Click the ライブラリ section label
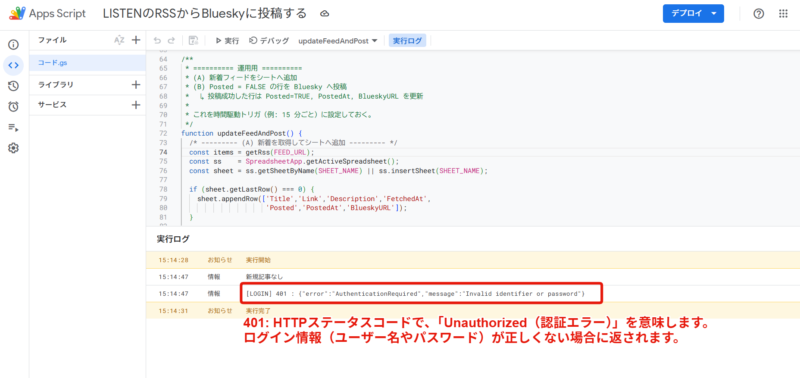The width and height of the screenshot is (800, 378). coord(56,85)
